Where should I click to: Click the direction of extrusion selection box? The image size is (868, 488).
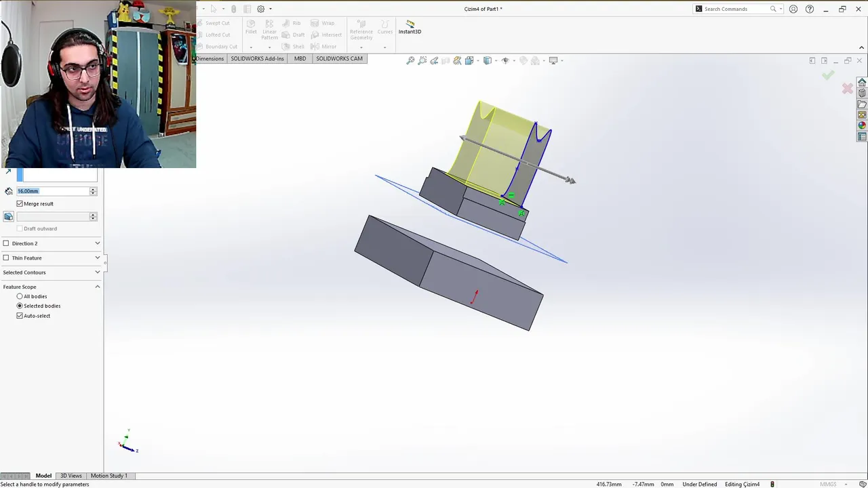click(57, 175)
